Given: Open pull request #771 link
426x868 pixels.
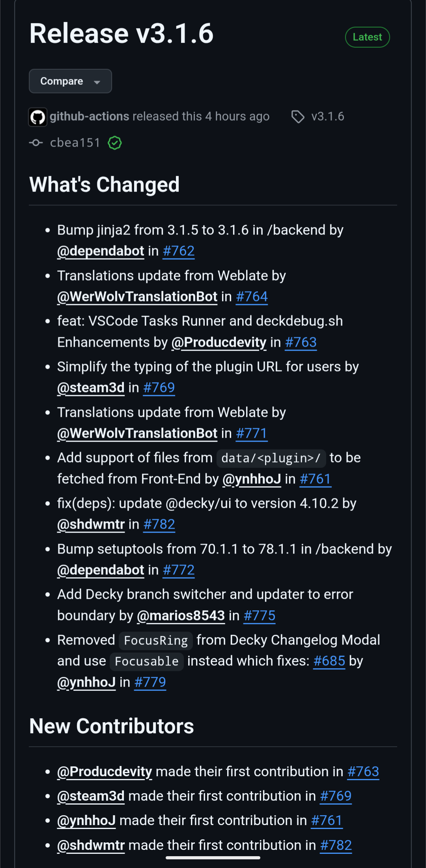Looking at the screenshot, I should click(x=252, y=433).
